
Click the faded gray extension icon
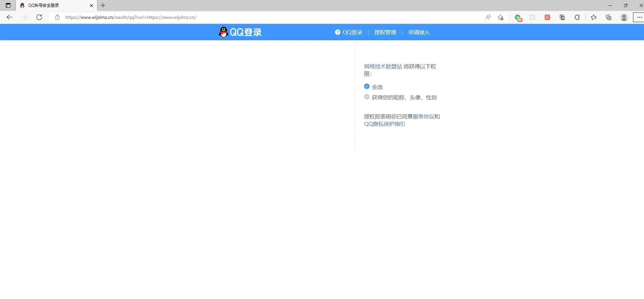(x=532, y=17)
